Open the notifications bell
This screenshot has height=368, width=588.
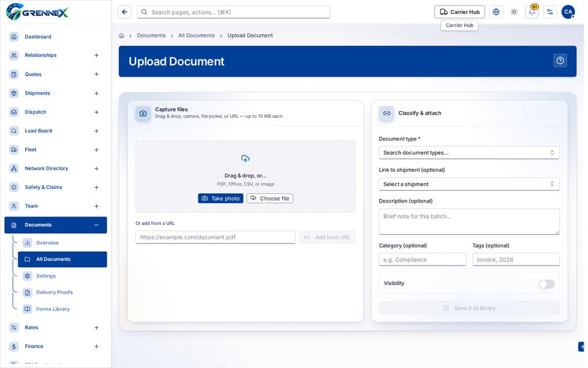532,12
